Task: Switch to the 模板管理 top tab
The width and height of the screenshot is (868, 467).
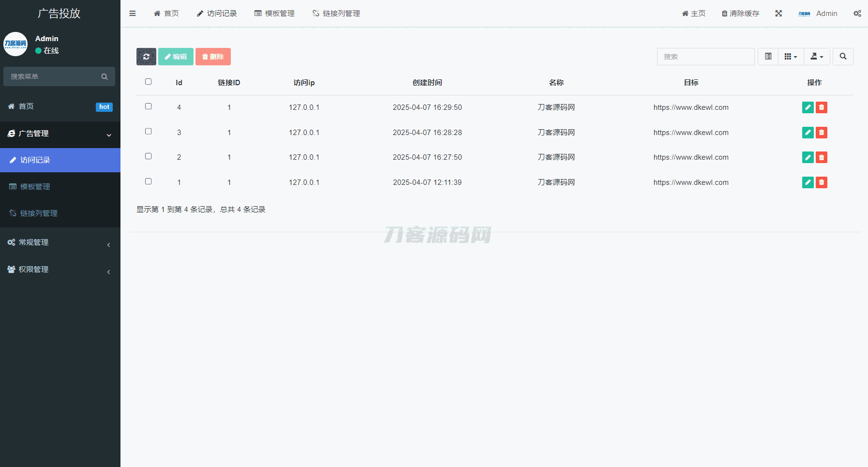Action: (x=274, y=14)
